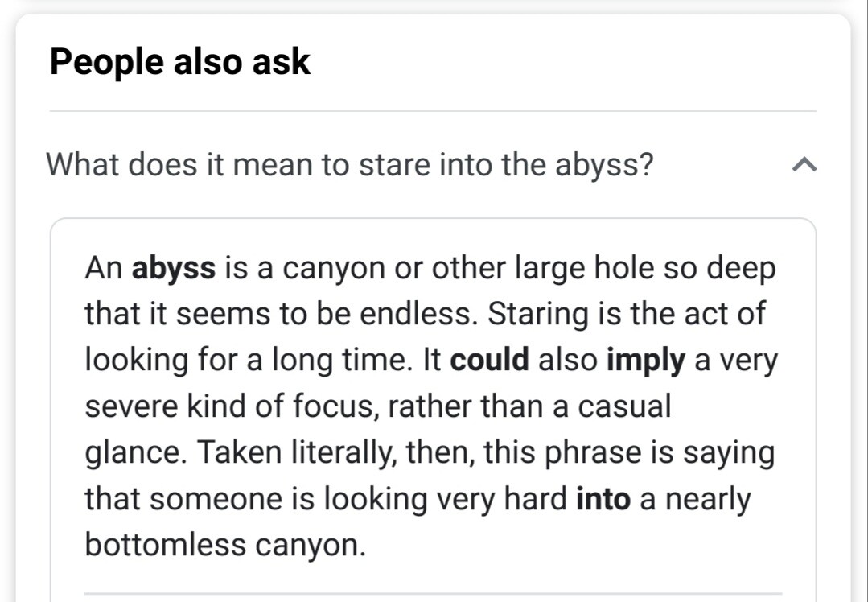This screenshot has width=868, height=602.
Task: Click the bold word "into" in the answer
Action: (x=603, y=499)
